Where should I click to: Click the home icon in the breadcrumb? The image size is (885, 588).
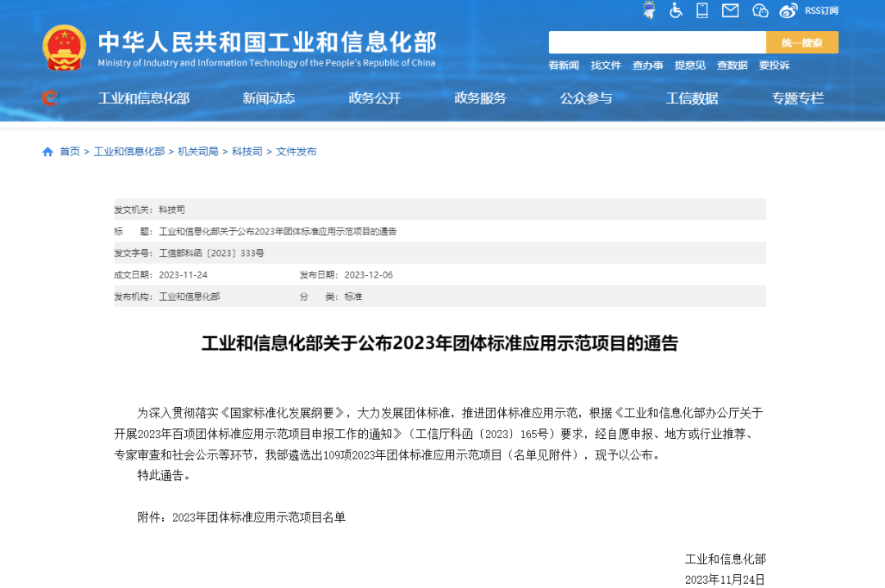[47, 152]
